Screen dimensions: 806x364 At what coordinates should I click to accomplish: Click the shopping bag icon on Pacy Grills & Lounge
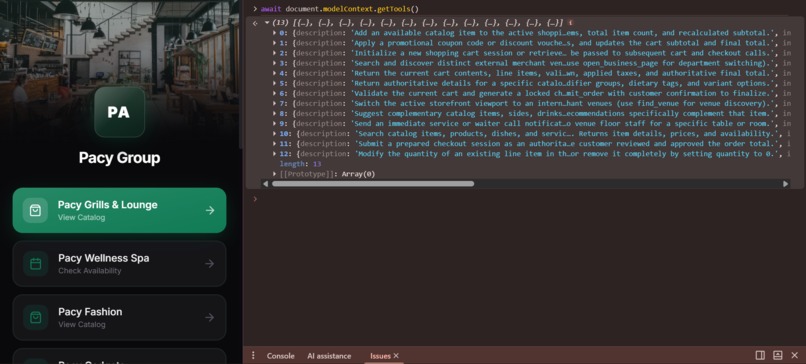point(35,210)
